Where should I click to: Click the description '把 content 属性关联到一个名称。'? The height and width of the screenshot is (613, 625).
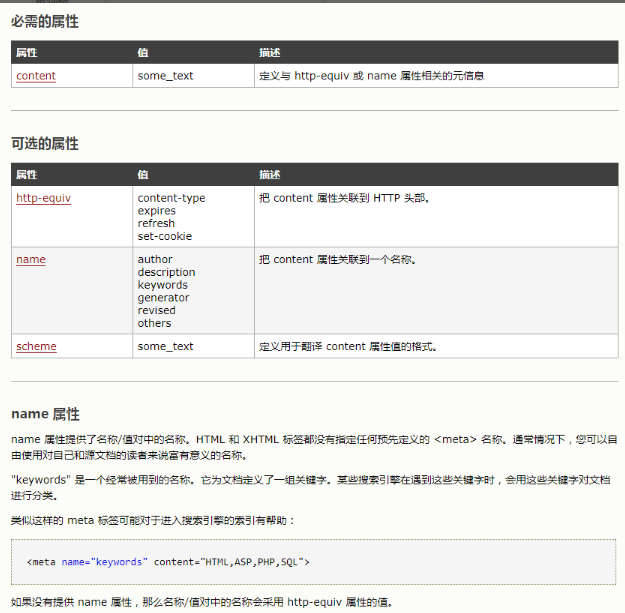338,259
